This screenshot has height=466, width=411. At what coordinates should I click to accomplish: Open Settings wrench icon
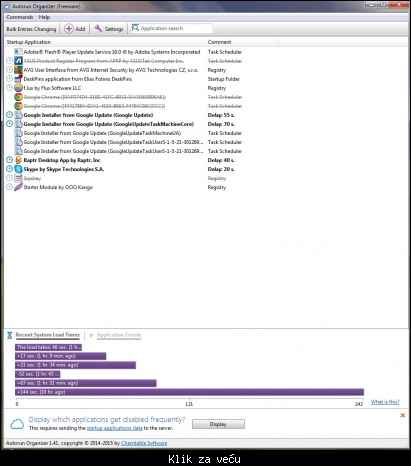98,29
